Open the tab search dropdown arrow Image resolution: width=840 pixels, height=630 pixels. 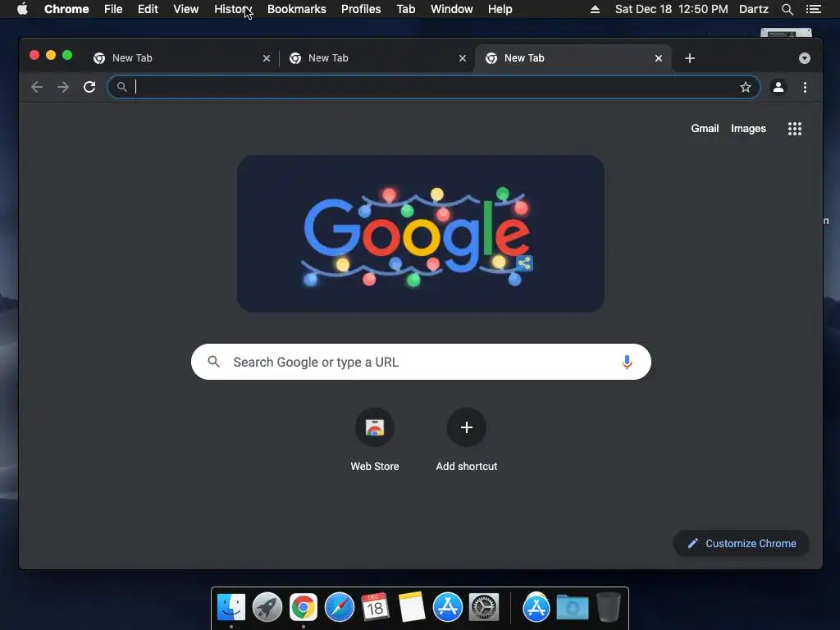(x=804, y=58)
